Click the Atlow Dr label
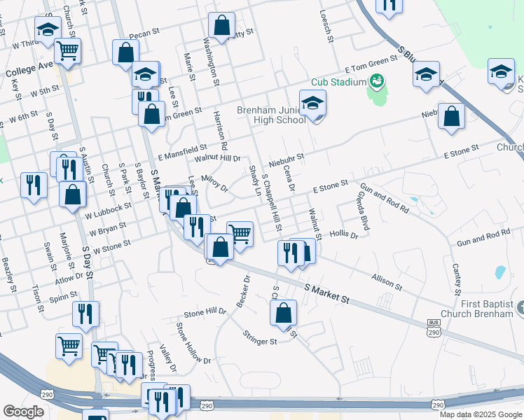The height and width of the screenshot is (420, 524). 69,278
